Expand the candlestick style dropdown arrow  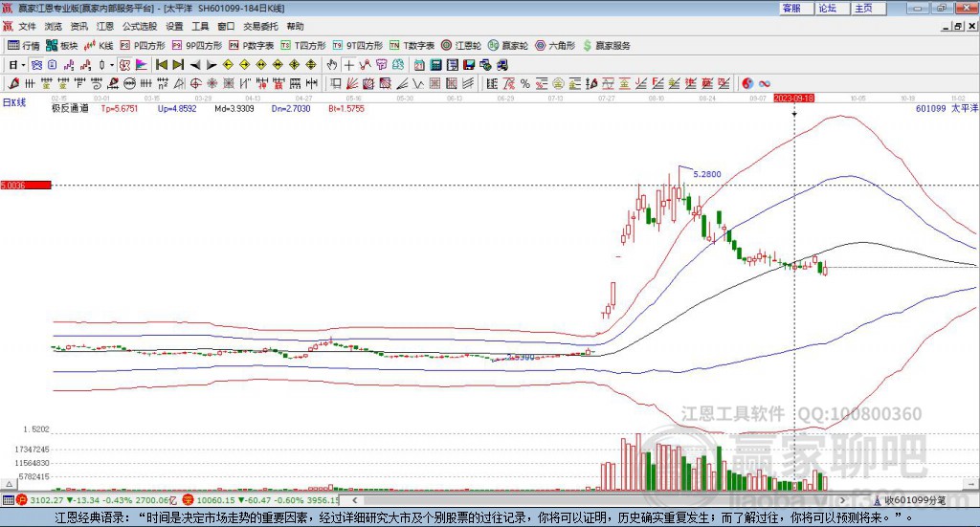click(x=112, y=65)
